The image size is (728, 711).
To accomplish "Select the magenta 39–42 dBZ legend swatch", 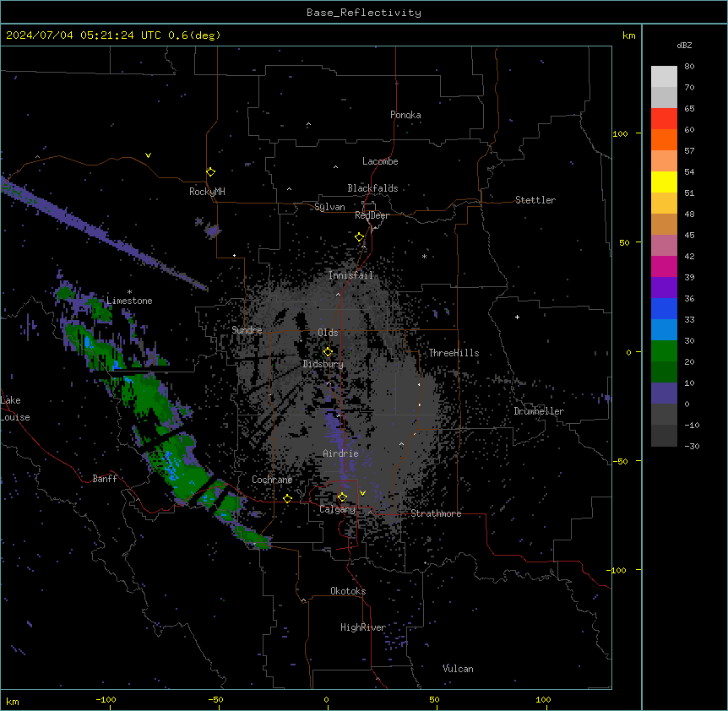I will coord(664,266).
